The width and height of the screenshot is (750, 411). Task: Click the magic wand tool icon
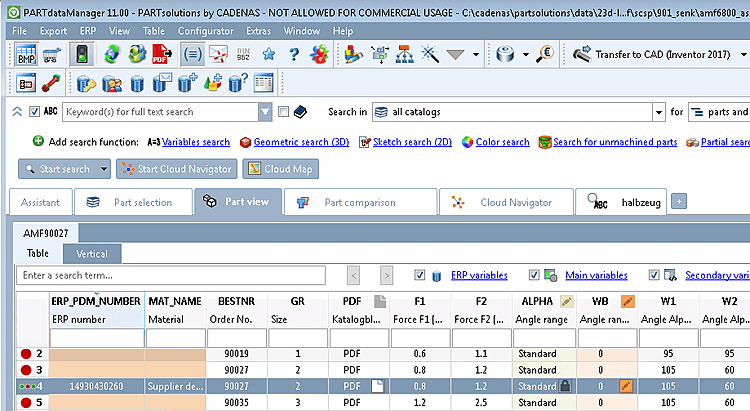tap(429, 54)
